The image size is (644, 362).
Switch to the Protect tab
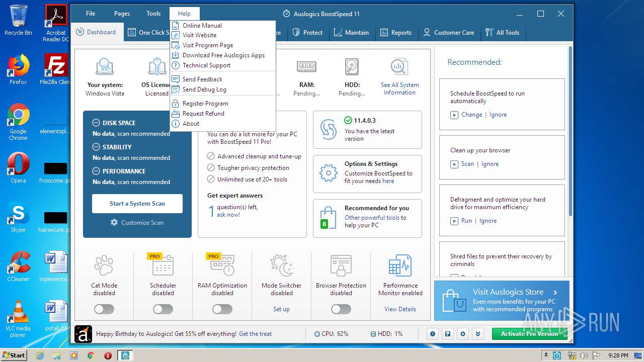click(x=307, y=32)
